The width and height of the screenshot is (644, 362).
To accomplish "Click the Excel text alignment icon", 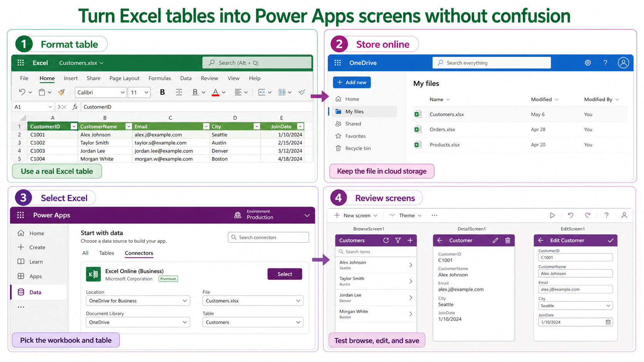I will tap(238, 92).
